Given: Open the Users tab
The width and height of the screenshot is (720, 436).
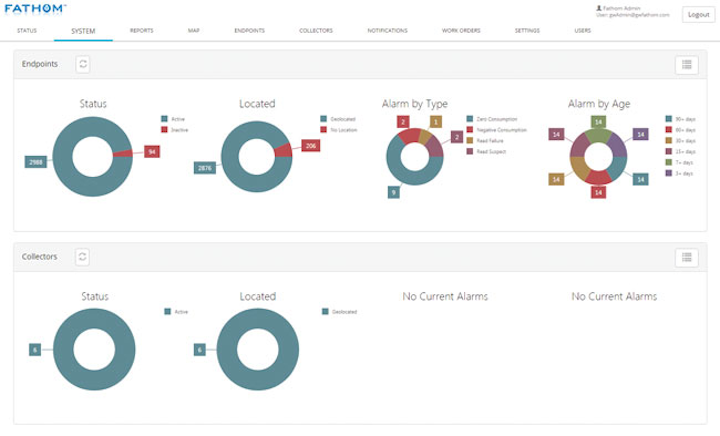Looking at the screenshot, I should (583, 31).
